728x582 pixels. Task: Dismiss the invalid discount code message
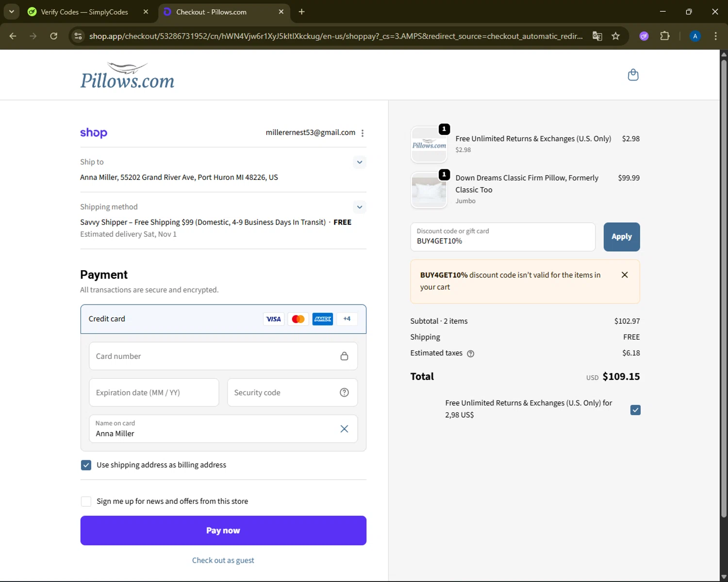coord(625,275)
